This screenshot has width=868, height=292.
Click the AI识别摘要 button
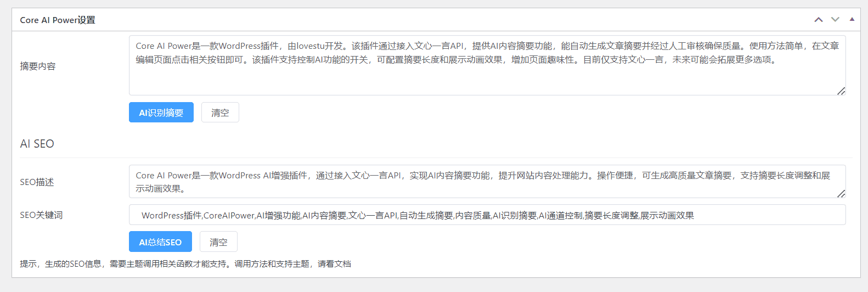point(161,113)
